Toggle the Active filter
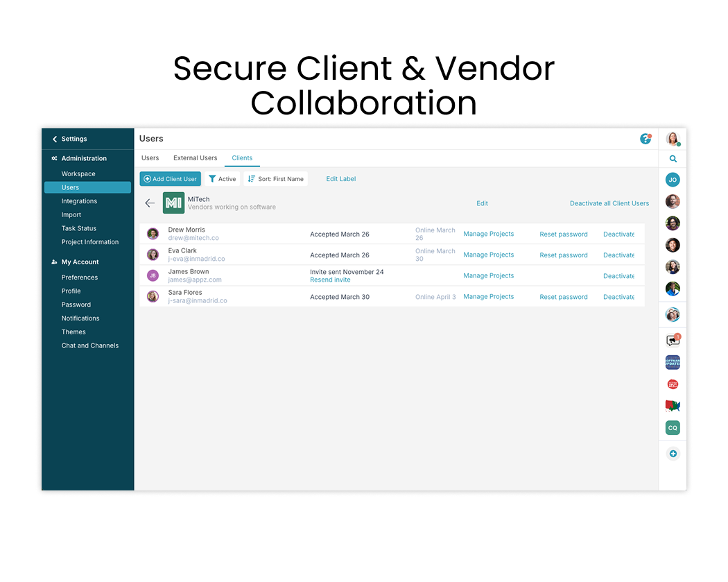Screen dimensions: 728x582 pyautogui.click(x=222, y=178)
